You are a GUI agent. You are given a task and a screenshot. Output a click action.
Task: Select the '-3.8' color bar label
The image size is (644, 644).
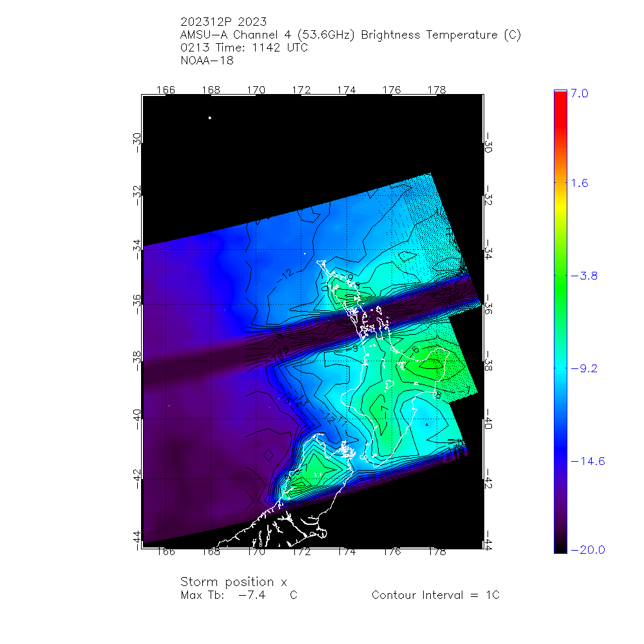click(584, 276)
